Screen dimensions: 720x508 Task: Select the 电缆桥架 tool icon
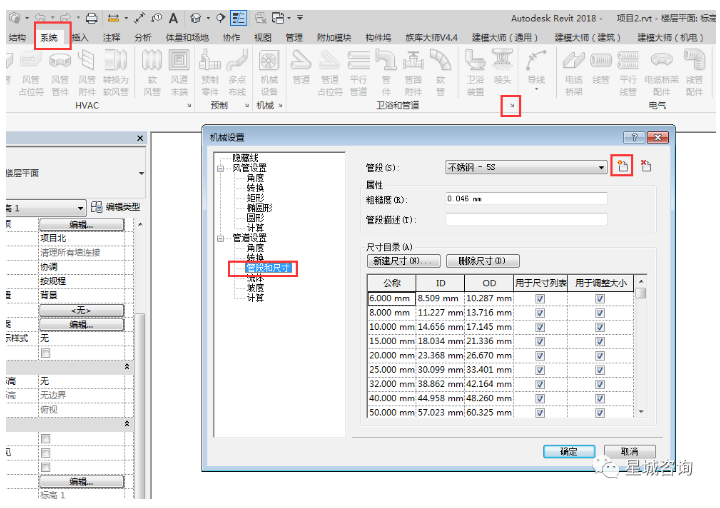574,73
